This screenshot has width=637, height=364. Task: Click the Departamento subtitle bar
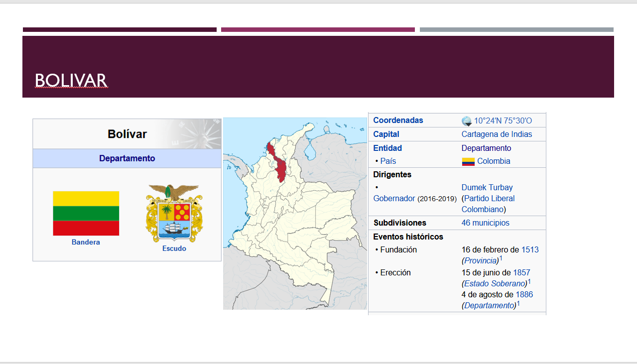127,158
